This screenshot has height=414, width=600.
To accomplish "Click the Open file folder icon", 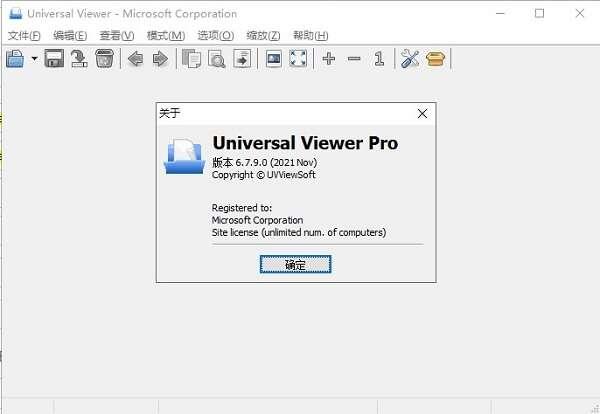I will (x=15, y=59).
